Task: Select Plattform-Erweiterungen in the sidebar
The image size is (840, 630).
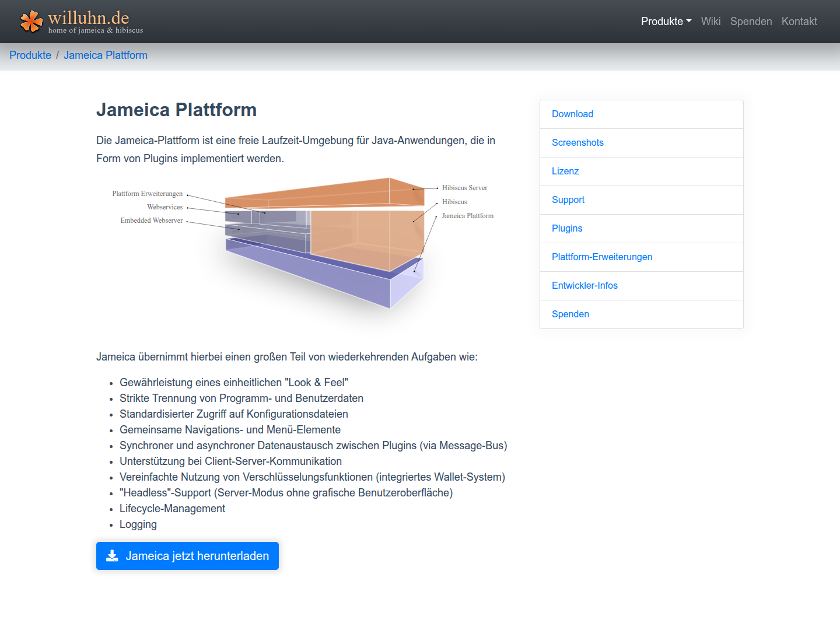Action: [x=642, y=257]
